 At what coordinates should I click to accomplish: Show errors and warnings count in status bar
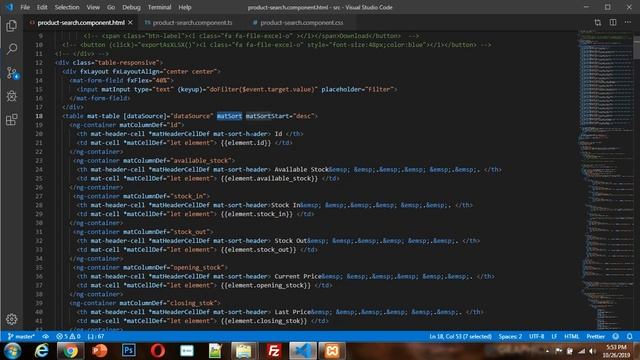pos(68,337)
